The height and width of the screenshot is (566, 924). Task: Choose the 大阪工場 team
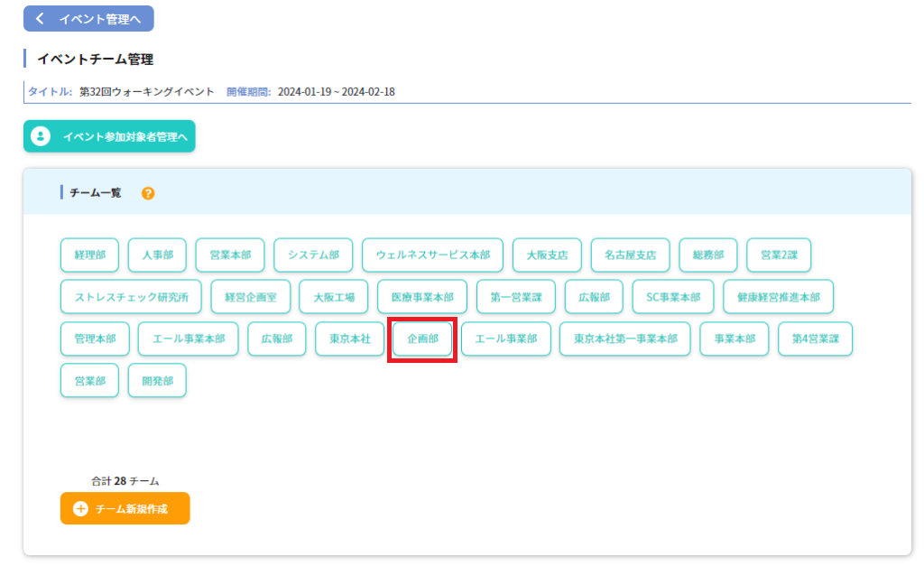click(x=333, y=297)
